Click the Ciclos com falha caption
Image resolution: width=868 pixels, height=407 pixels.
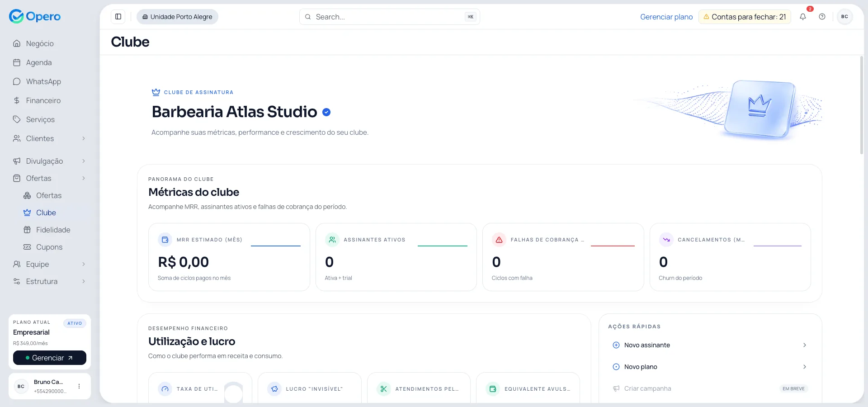512,278
